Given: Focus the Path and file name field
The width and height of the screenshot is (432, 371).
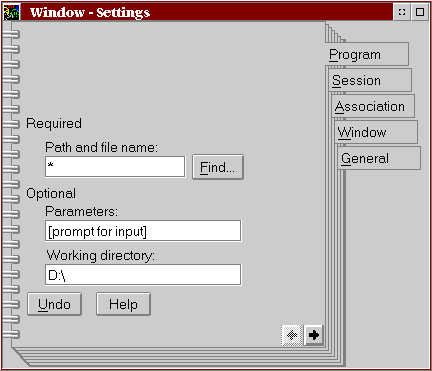Looking at the screenshot, I should (115, 166).
